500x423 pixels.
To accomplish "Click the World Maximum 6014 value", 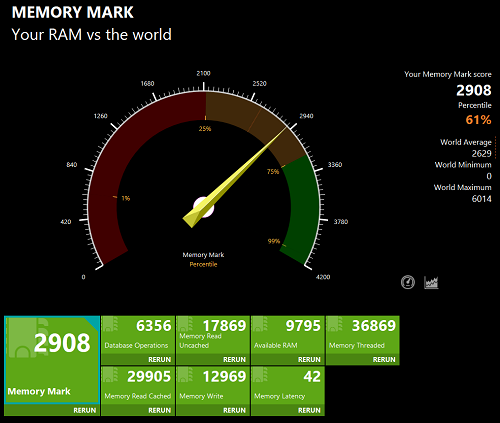I will click(481, 199).
